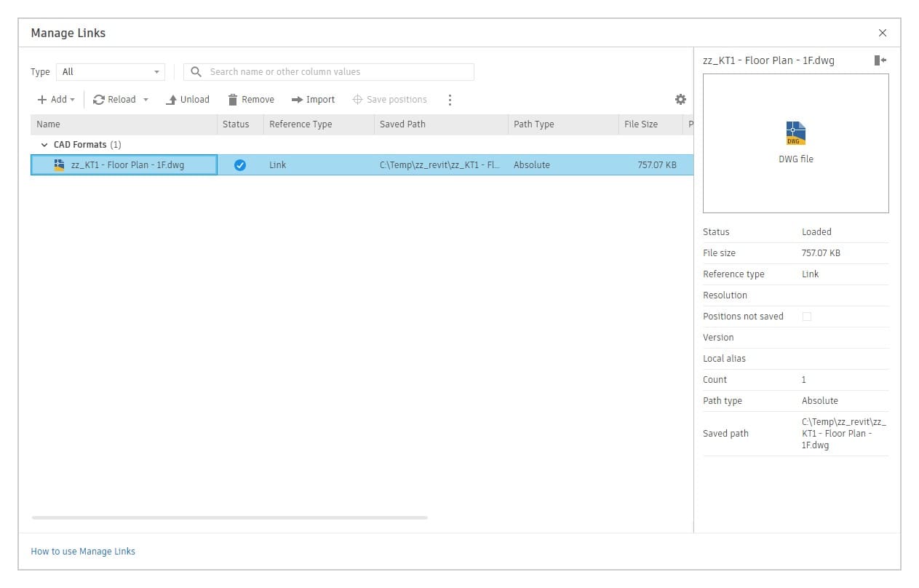This screenshot has height=588, width=919.
Task: Click the Import button
Action: pyautogui.click(x=313, y=100)
